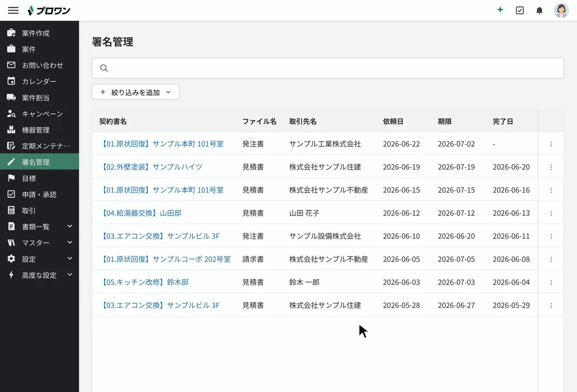Image resolution: width=577 pixels, height=392 pixels.
Task: Click the 設定 gear icon
Action: tap(11, 259)
